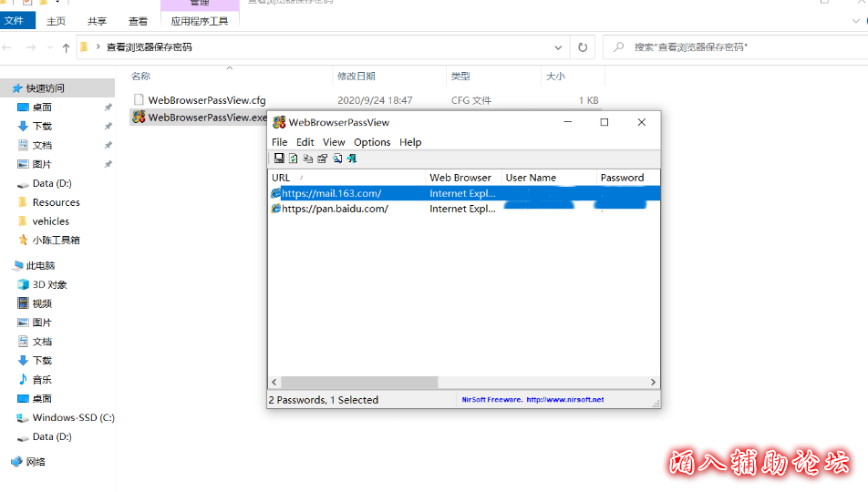Image resolution: width=868 pixels, height=492 pixels.
Task: Expand the address bar history dropdown
Action: click(x=558, y=47)
